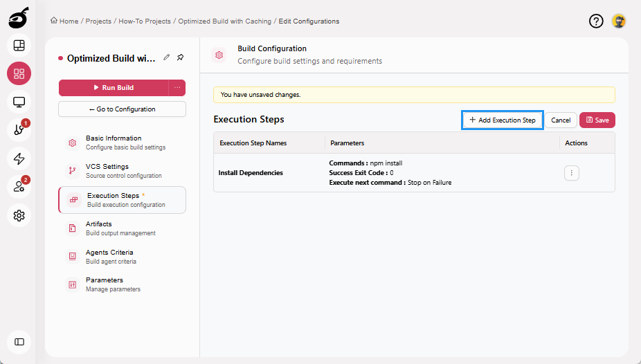641x364 pixels.
Task: Select Execution Steps section
Action: point(123,200)
